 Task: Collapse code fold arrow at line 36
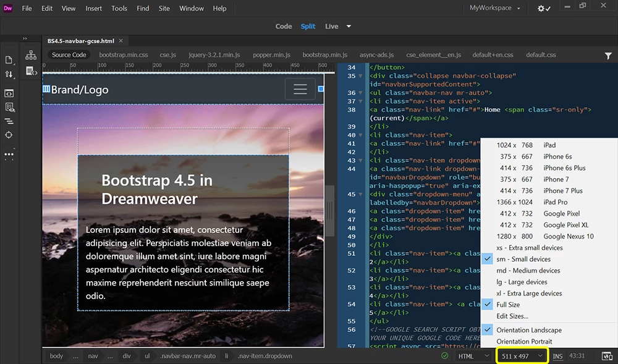pyautogui.click(x=360, y=93)
